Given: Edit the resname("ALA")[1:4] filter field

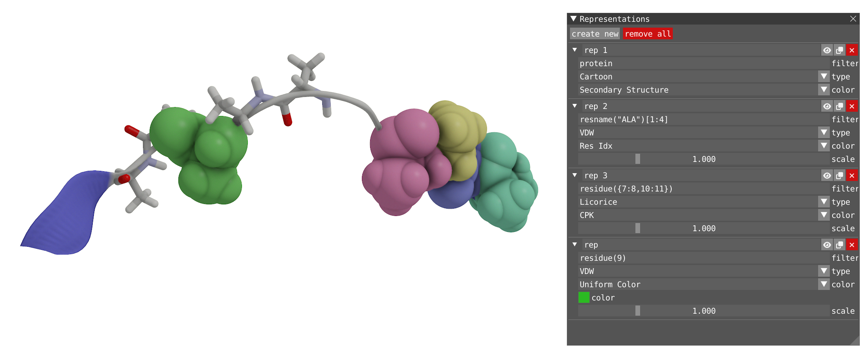Looking at the screenshot, I should click(x=704, y=119).
